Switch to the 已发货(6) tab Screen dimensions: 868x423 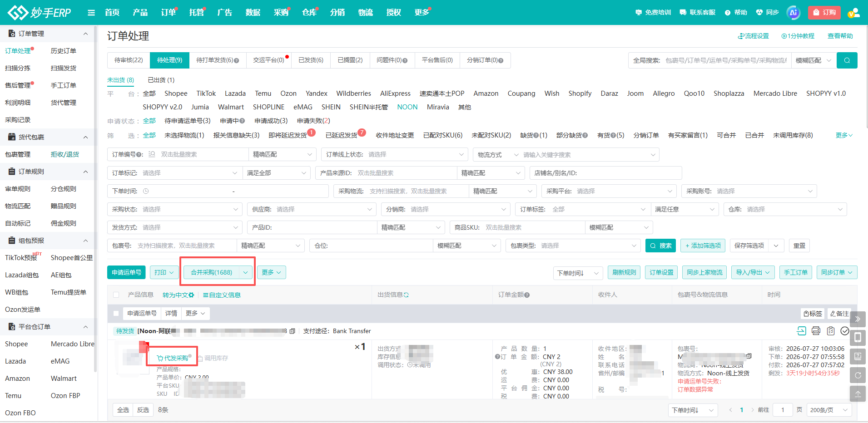[311, 60]
